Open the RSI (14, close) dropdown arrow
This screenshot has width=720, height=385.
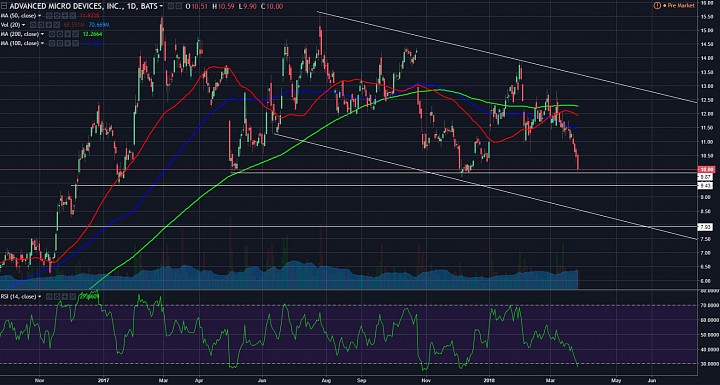pos(40,297)
